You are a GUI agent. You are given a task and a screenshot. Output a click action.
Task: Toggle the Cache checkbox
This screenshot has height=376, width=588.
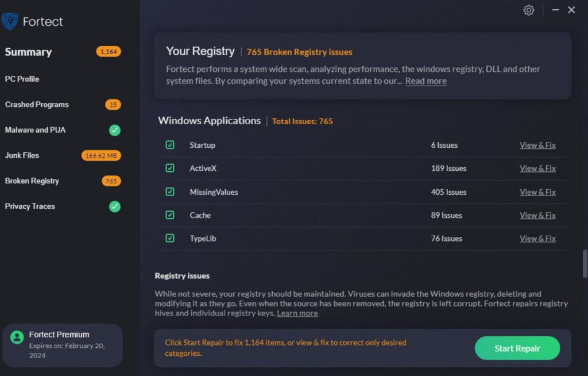pos(170,215)
